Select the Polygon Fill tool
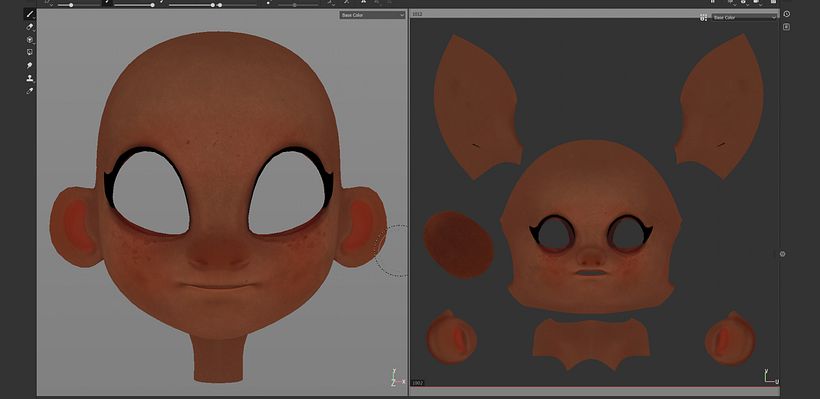The width and height of the screenshot is (820, 399). tap(30, 52)
